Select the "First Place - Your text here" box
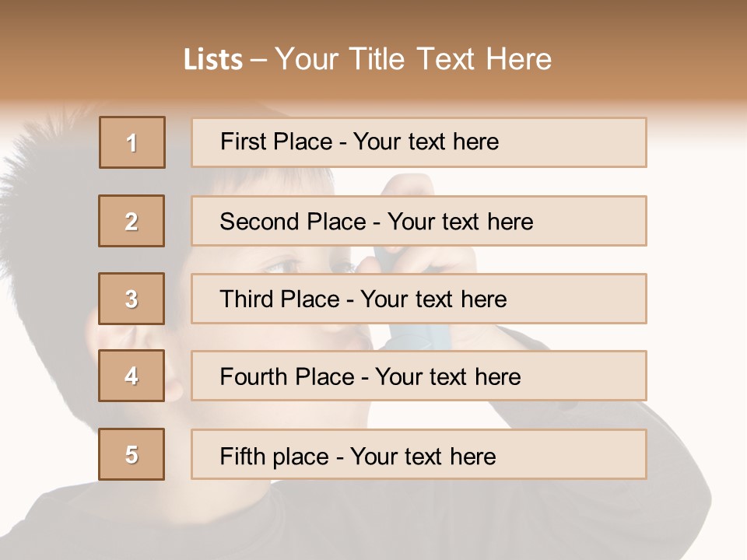Image resolution: width=747 pixels, height=560 pixels. point(419,142)
